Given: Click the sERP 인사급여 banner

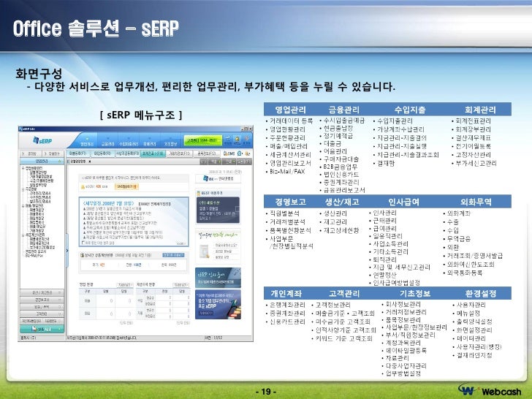Looking at the screenshot, I should click(x=218, y=278).
